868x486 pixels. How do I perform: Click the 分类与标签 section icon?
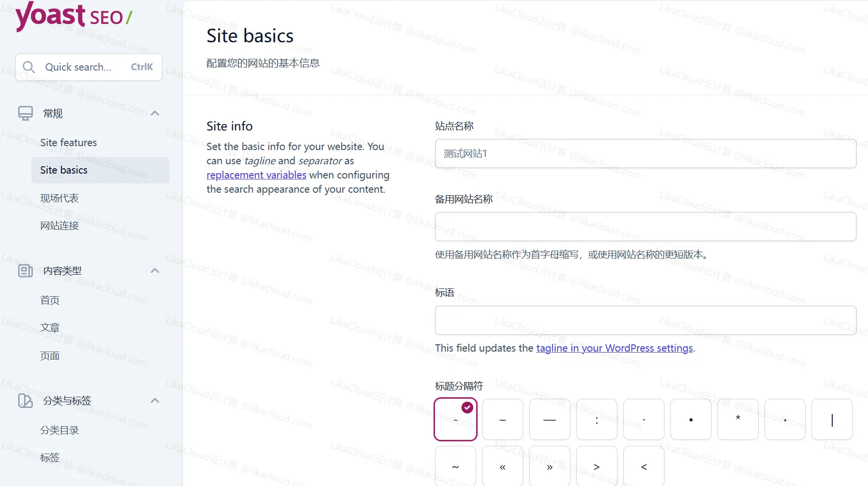click(x=26, y=401)
